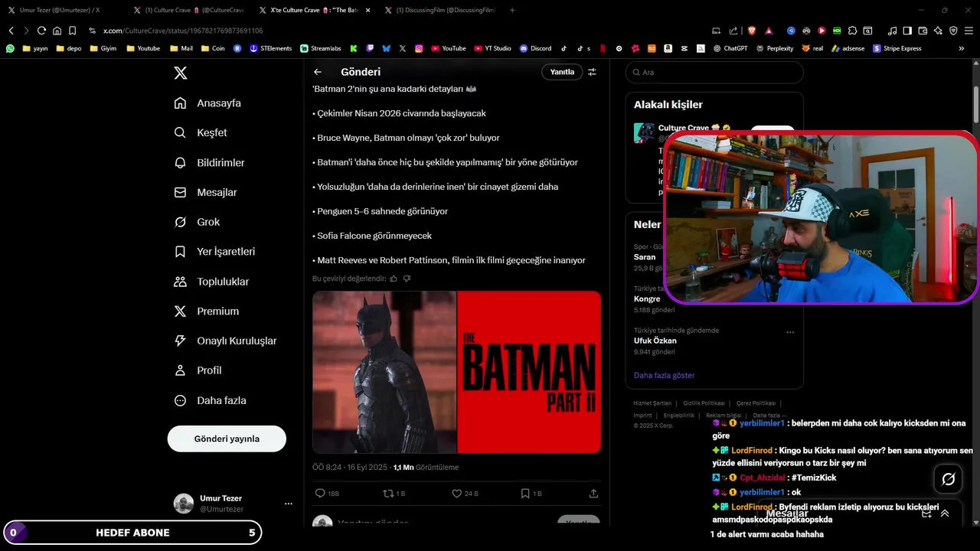Click back arrow next to Gönderi
This screenshot has width=980, height=551.
(x=318, y=72)
